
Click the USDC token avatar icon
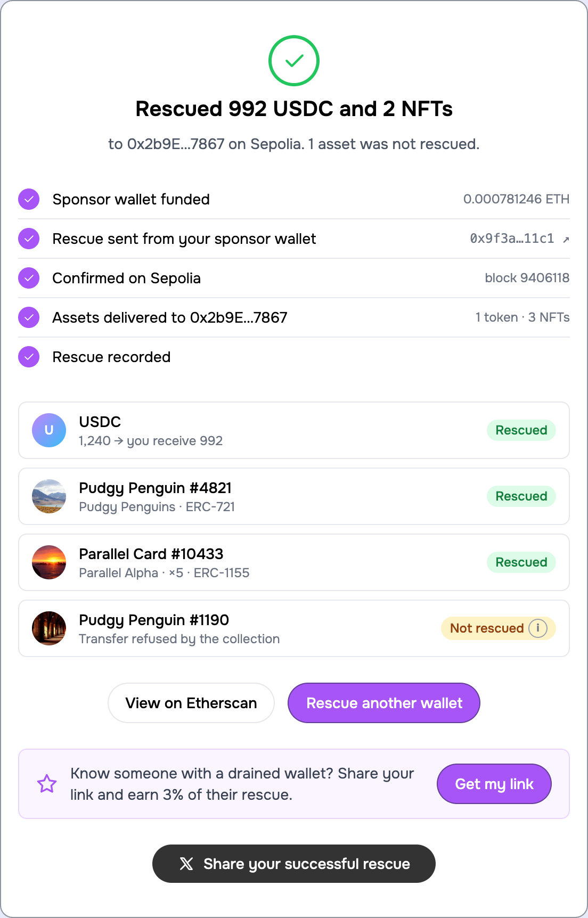(49, 430)
